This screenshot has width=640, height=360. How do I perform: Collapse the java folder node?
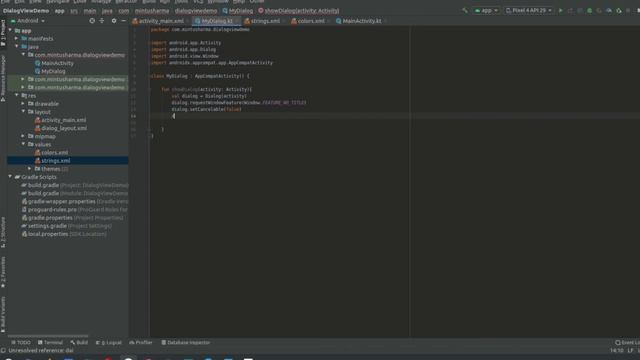coord(17,47)
